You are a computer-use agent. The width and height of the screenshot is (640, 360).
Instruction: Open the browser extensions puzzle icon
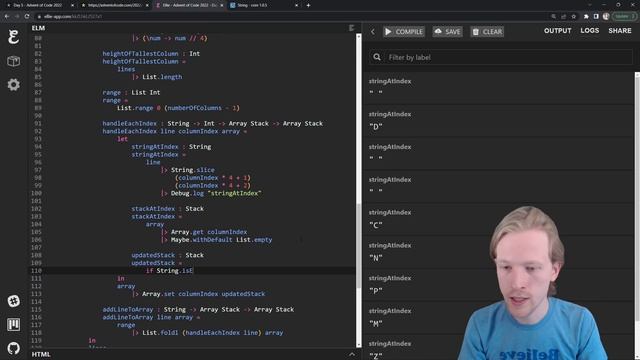point(586,16)
